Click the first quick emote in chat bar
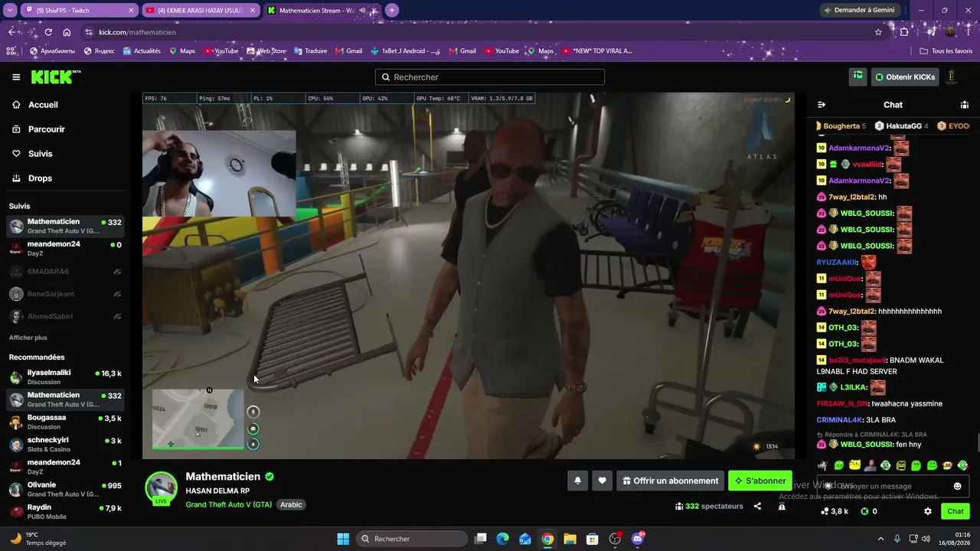Image resolution: width=980 pixels, height=551 pixels. pos(823,465)
